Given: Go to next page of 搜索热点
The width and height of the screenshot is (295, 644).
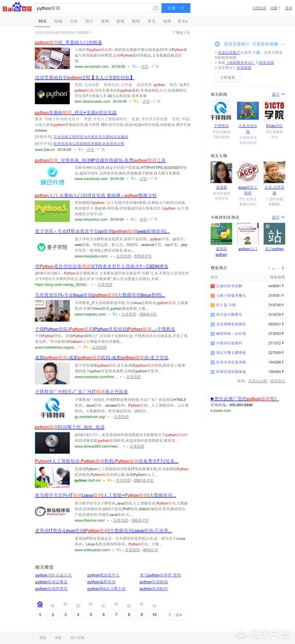Looking at the screenshot, I should tap(283, 268).
